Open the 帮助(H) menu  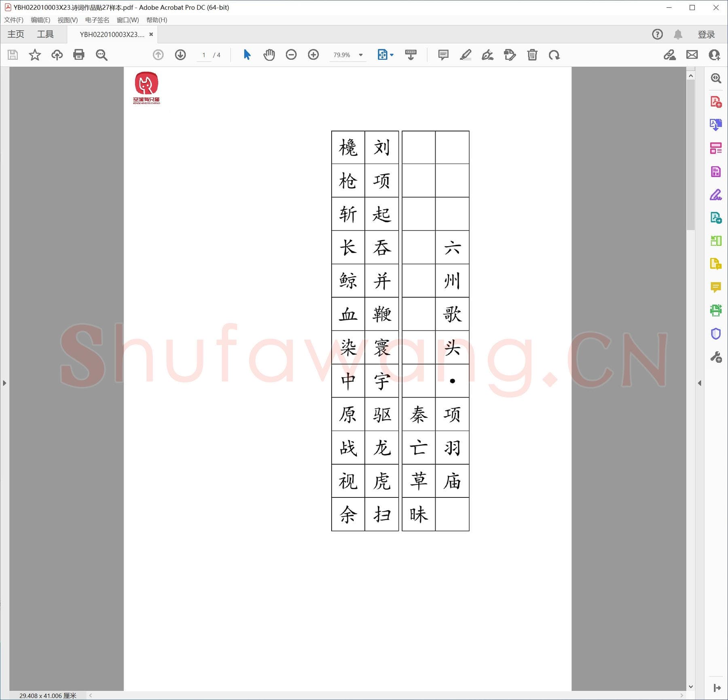click(x=157, y=20)
